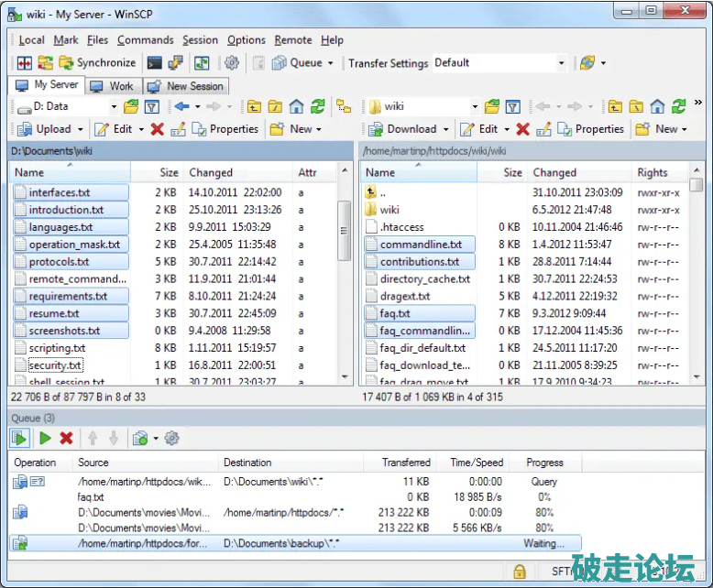Select security.txt in the local file list
The height and width of the screenshot is (588, 713).
click(x=55, y=365)
